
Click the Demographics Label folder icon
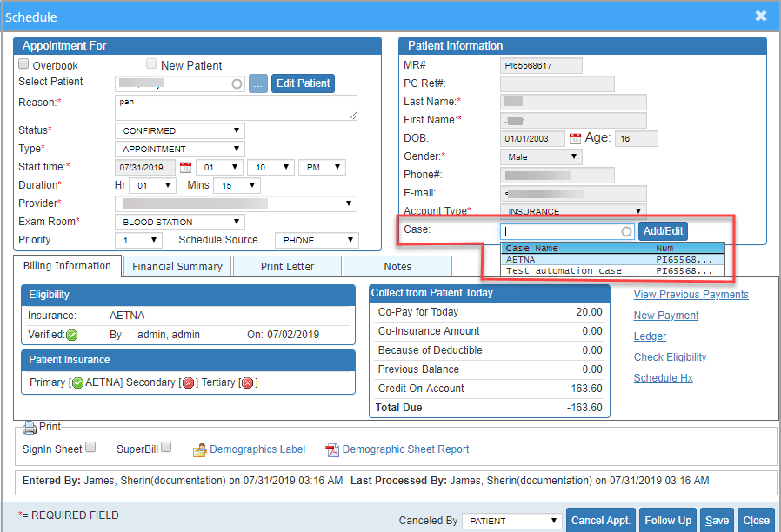tap(199, 449)
